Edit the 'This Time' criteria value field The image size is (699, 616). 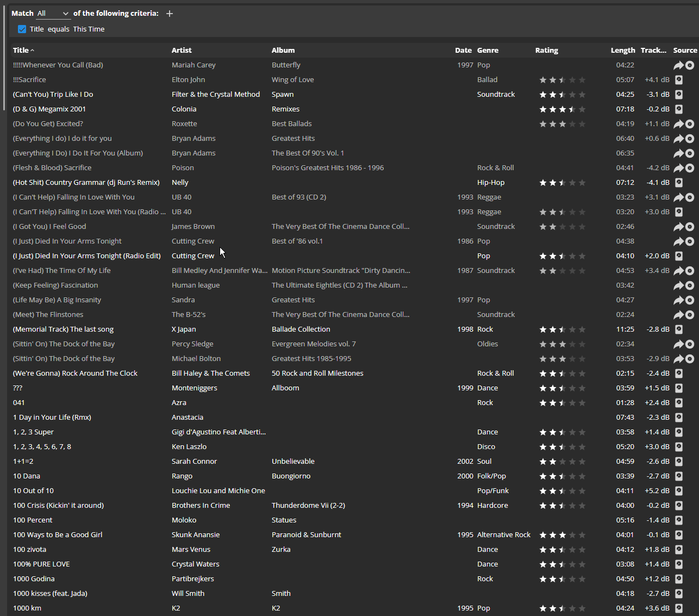[x=89, y=29]
